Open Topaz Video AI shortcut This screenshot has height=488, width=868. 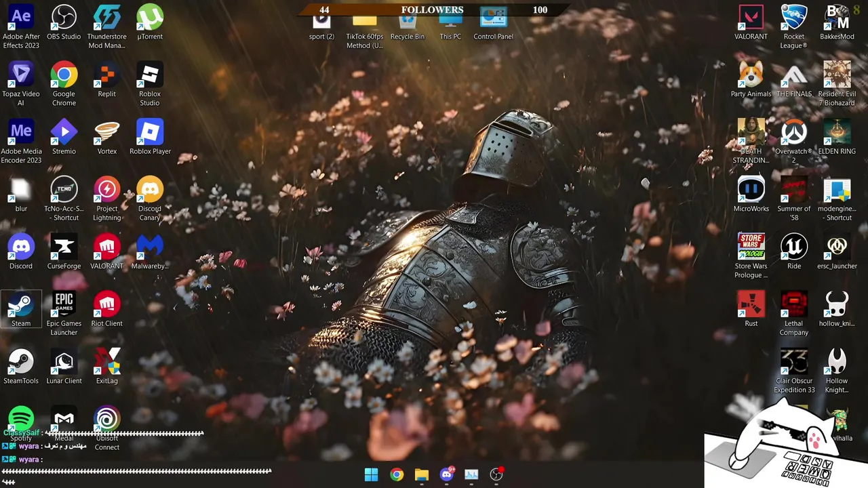point(21,84)
